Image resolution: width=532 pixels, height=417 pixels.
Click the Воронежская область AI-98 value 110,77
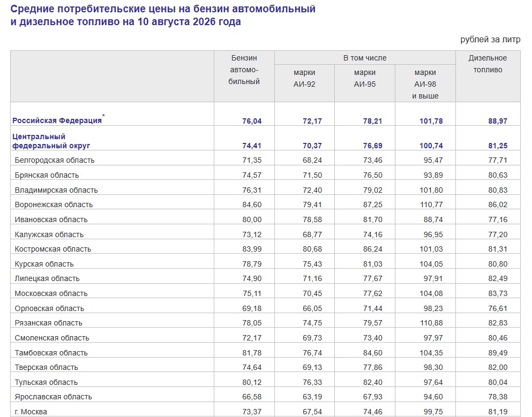431,205
